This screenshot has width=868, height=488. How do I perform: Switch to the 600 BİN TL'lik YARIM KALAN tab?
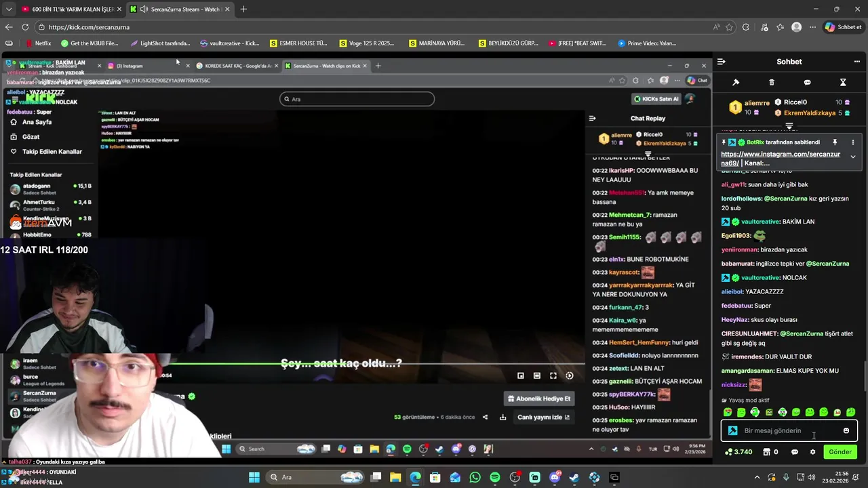70,9
